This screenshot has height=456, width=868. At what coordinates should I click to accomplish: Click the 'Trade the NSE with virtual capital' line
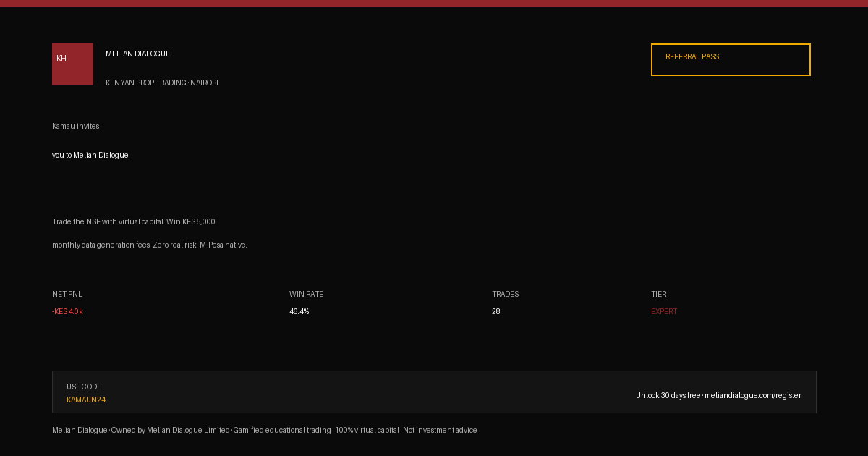[x=134, y=222]
